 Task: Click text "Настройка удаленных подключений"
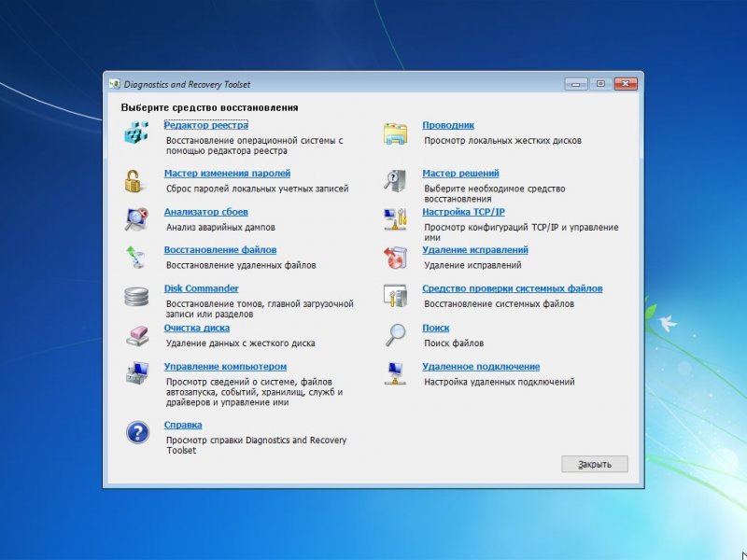pos(500,382)
